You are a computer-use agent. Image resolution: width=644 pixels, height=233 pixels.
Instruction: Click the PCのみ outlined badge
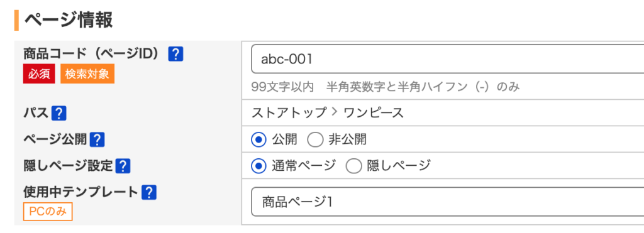tap(48, 212)
